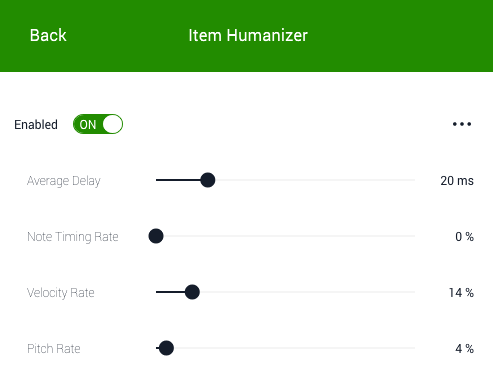The image size is (493, 386).
Task: Go back using the Back button
Action: [48, 35]
